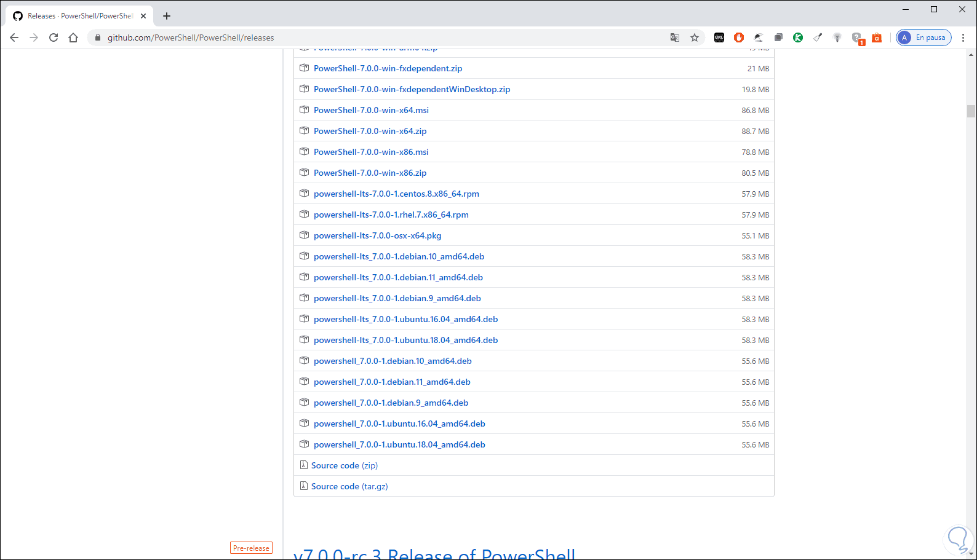Viewport: 977px width, 560px height.
Task: Open the shield extension with badge 1
Action: tap(858, 39)
